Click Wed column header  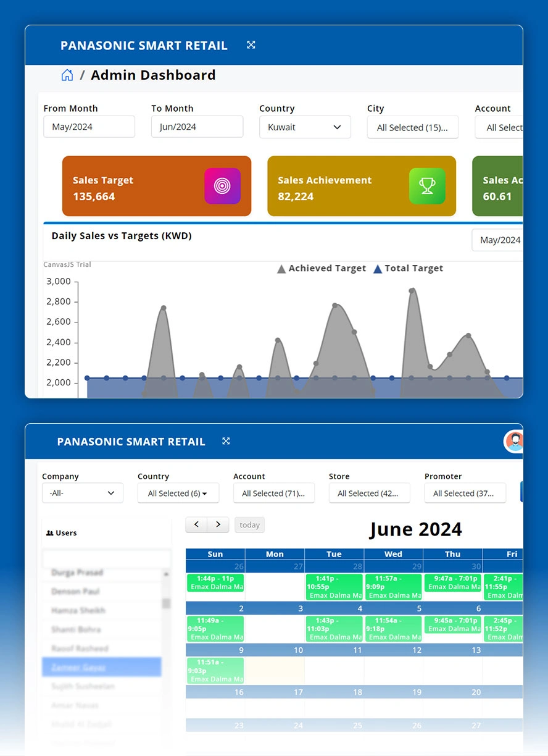pos(393,554)
